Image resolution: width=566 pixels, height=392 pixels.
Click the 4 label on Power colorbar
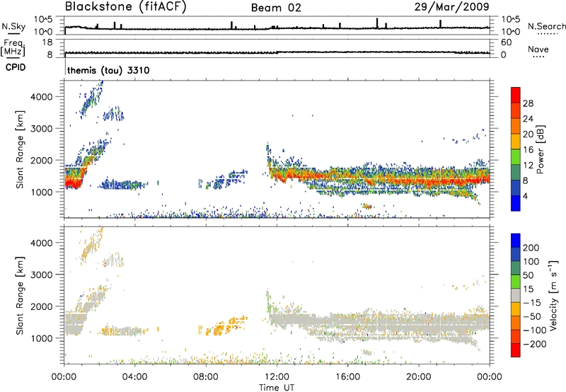(526, 197)
